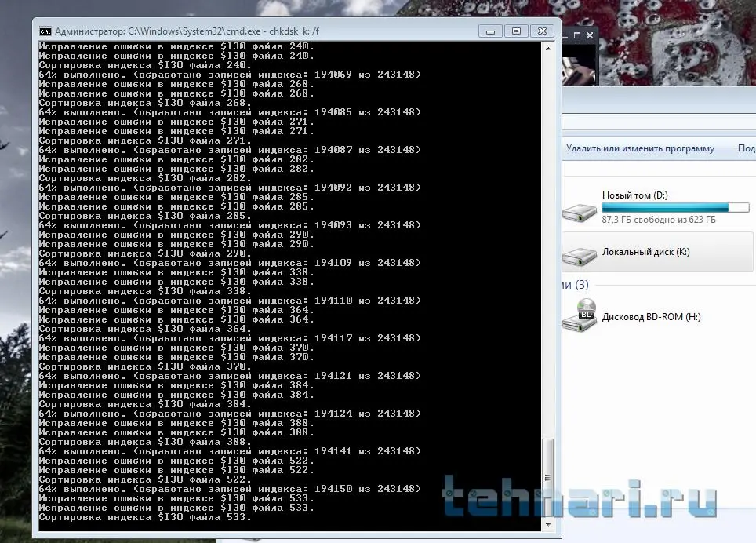Close the background media player window
Screen dimensions: 756x543
[x=590, y=35]
